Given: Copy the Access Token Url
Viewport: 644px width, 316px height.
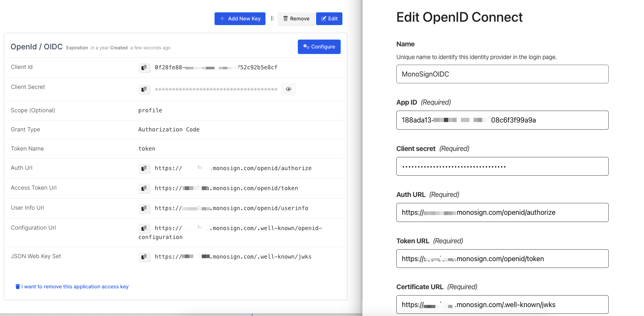Looking at the screenshot, I should tap(144, 188).
